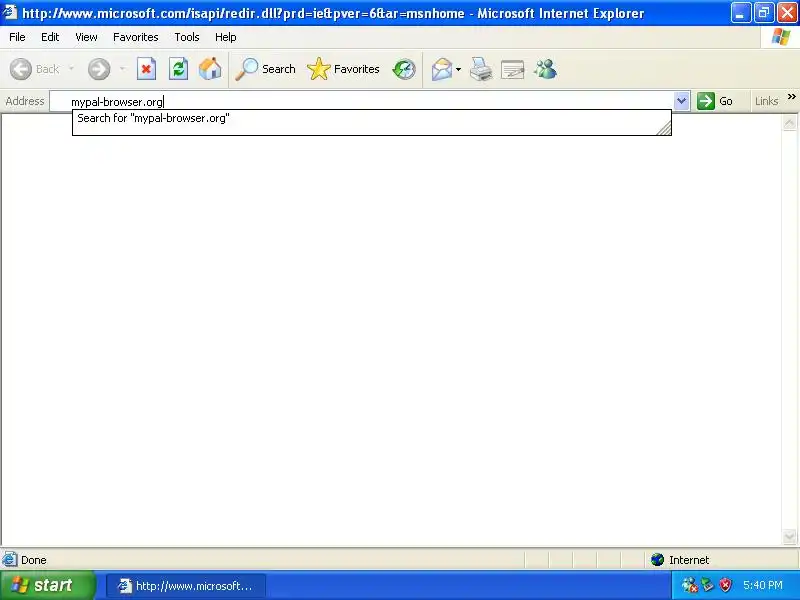Open the Search pane from toolbar

click(265, 69)
